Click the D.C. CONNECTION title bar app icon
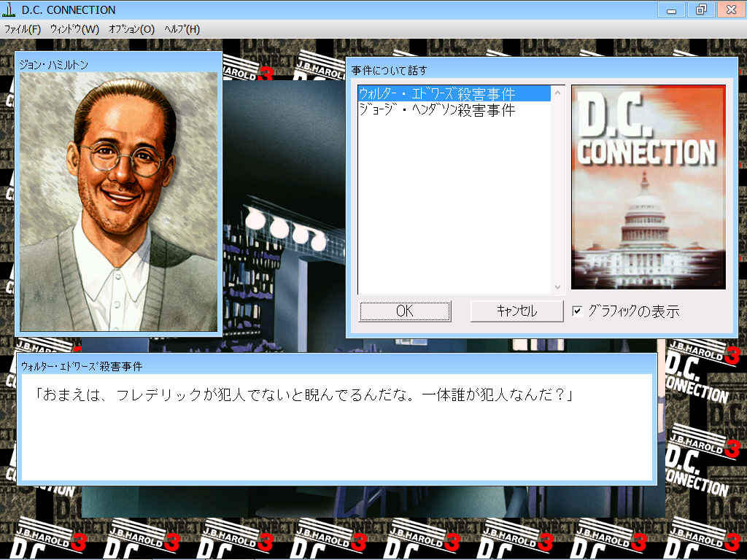 (x=9, y=9)
